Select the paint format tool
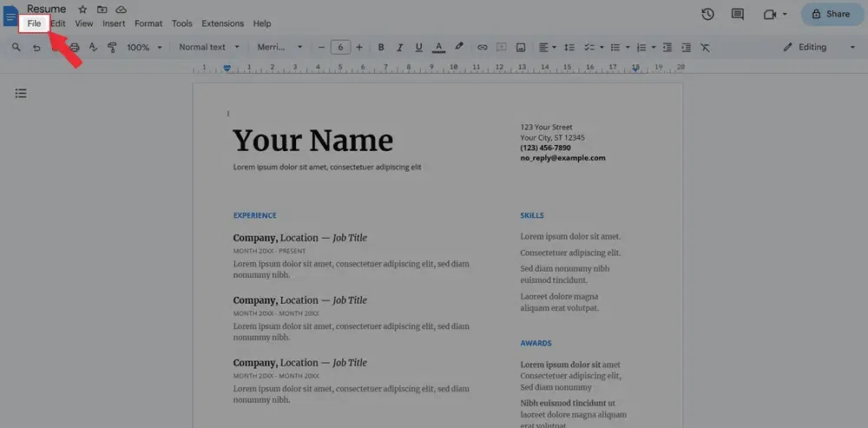Image resolution: width=868 pixels, height=428 pixels. click(112, 48)
